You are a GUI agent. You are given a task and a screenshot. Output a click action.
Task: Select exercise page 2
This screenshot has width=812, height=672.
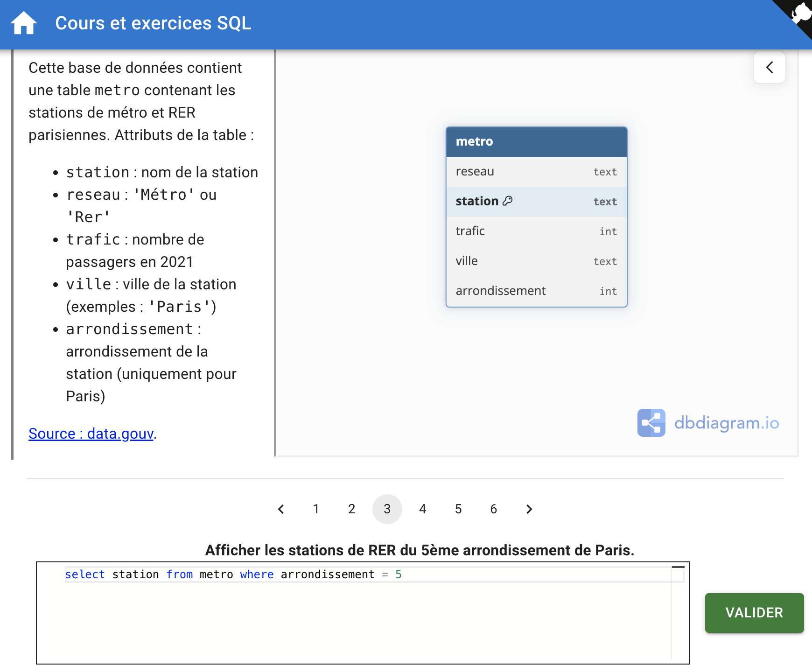[x=351, y=509]
